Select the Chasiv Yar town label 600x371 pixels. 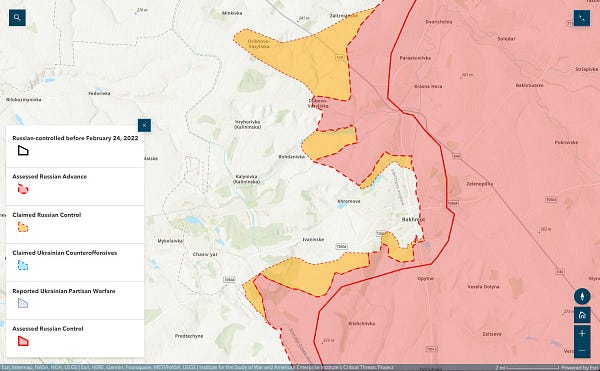click(205, 254)
